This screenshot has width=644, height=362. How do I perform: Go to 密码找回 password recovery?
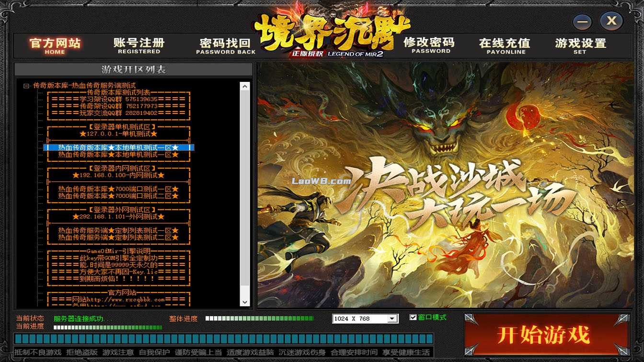coord(225,46)
